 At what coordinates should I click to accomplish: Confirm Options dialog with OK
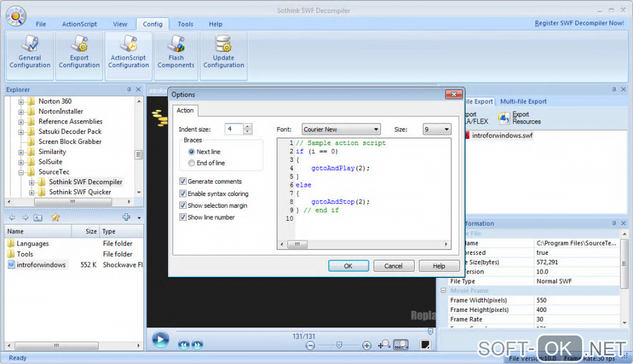[x=348, y=266]
